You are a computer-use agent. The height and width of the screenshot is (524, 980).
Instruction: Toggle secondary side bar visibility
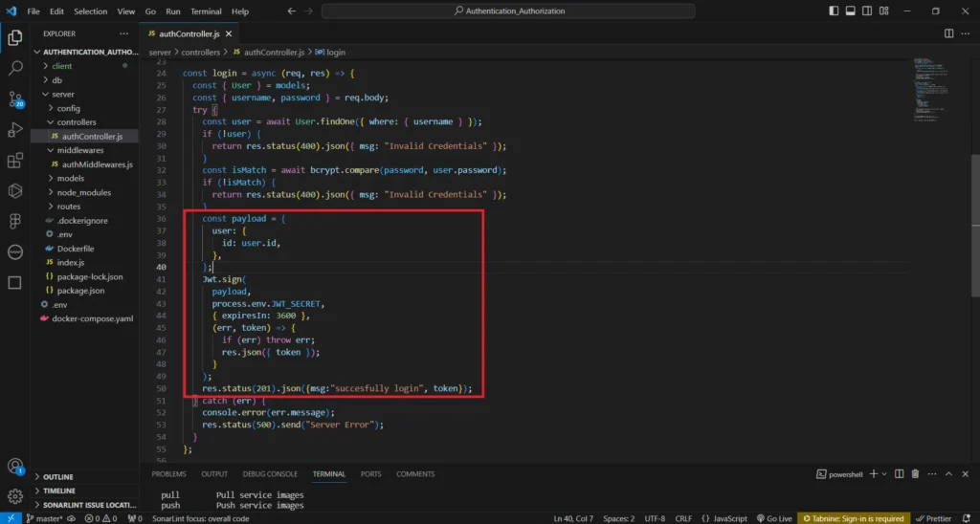pyautogui.click(x=867, y=11)
